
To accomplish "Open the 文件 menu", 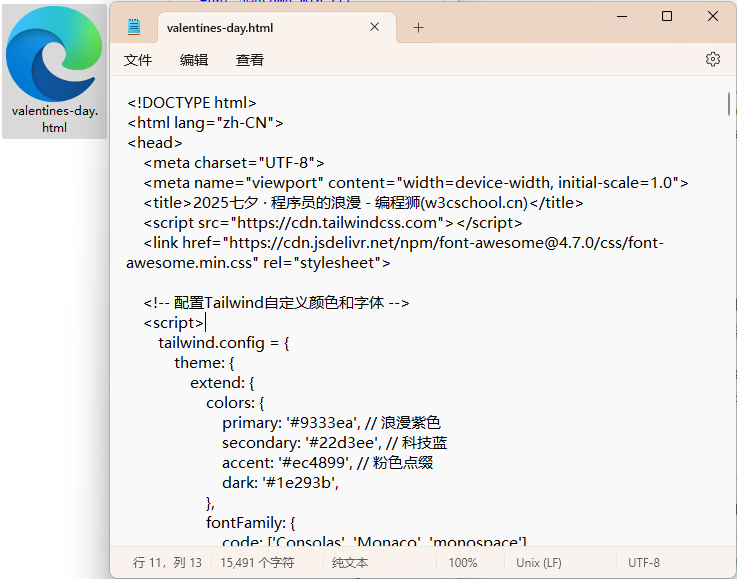I will pos(138,60).
